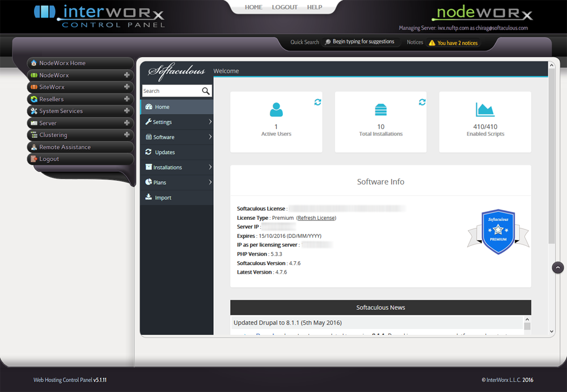Screen dimensions: 567x392
Task: Open HELP in the top menu
Action: tap(314, 7)
